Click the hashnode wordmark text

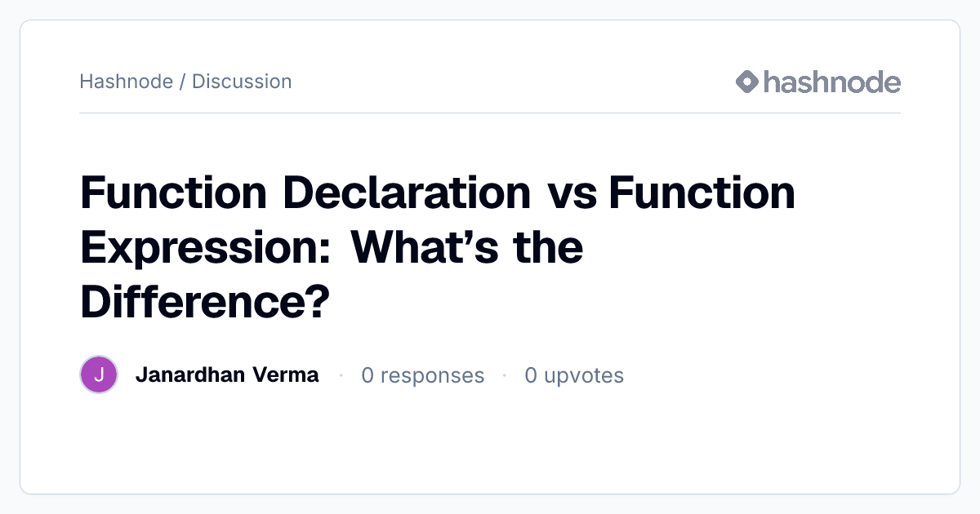point(832,82)
